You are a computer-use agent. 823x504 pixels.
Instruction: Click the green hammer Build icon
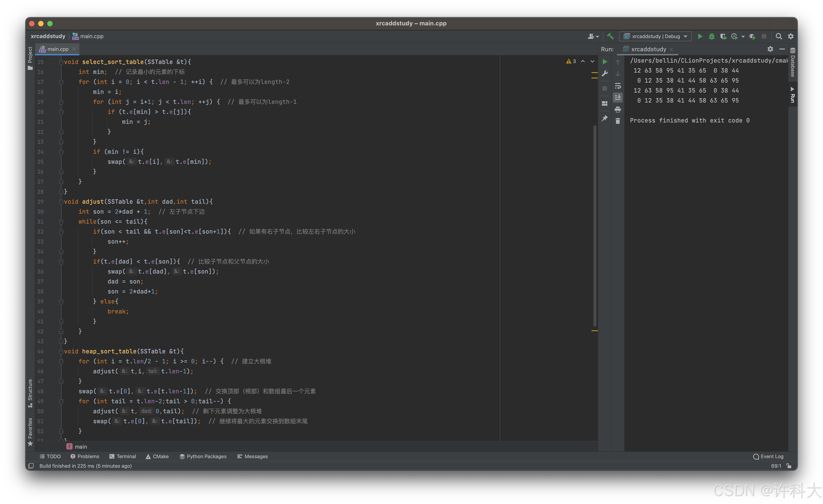(610, 36)
